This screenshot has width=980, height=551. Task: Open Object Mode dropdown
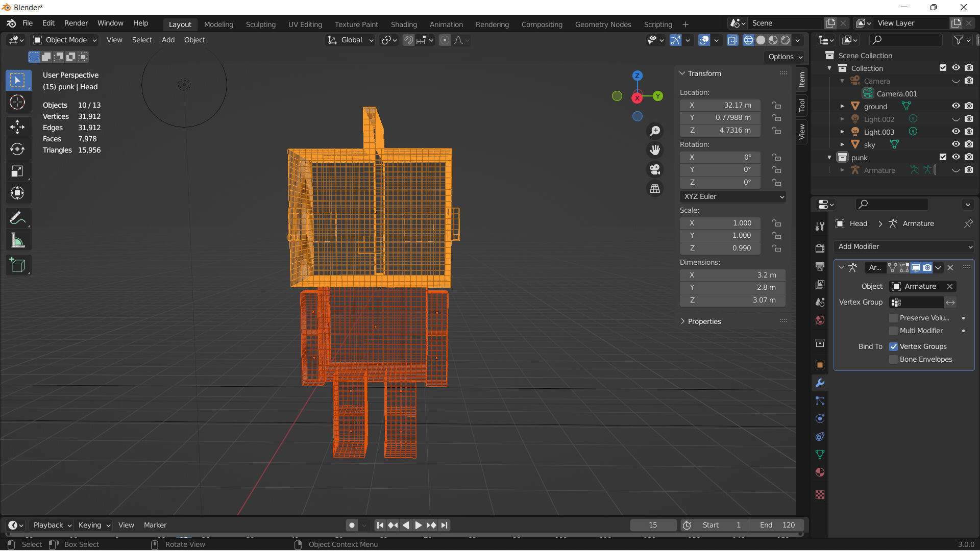[65, 40]
